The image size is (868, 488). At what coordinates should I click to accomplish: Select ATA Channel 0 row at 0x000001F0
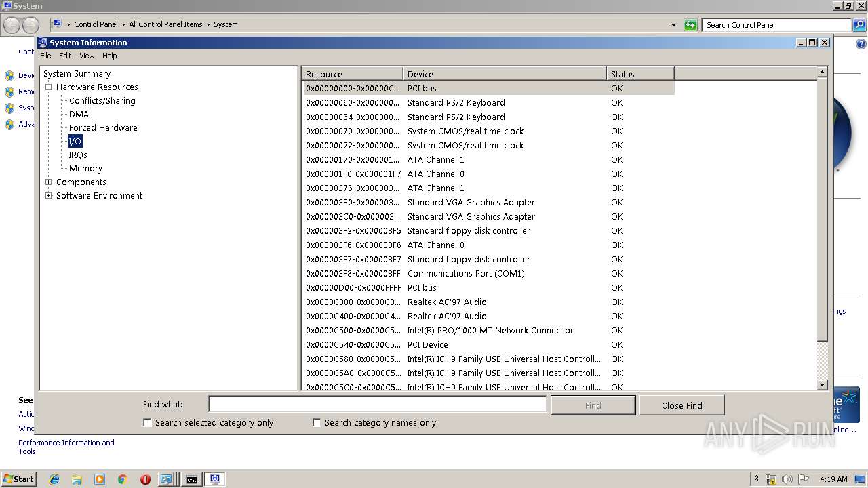coord(488,174)
